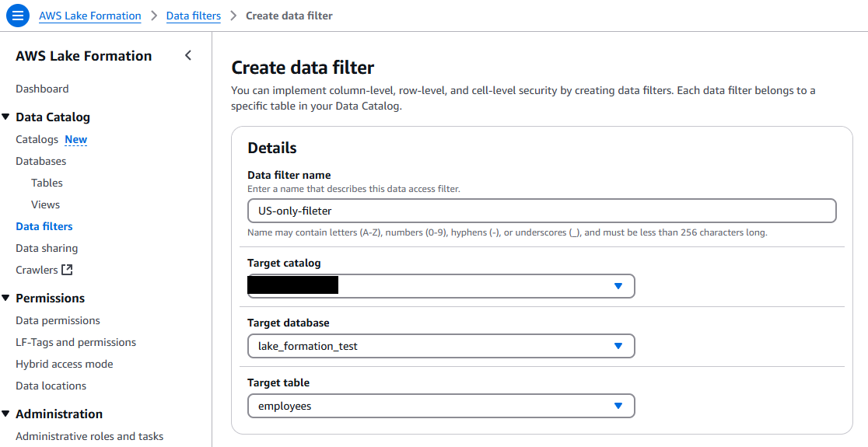This screenshot has width=868, height=447.
Task: Go to Data filters breadcrumb link
Action: (194, 16)
